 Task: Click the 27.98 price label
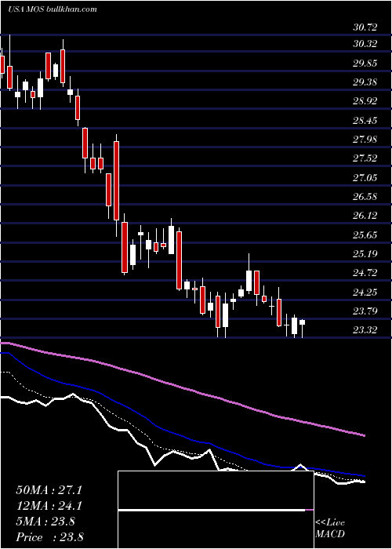coord(365,140)
